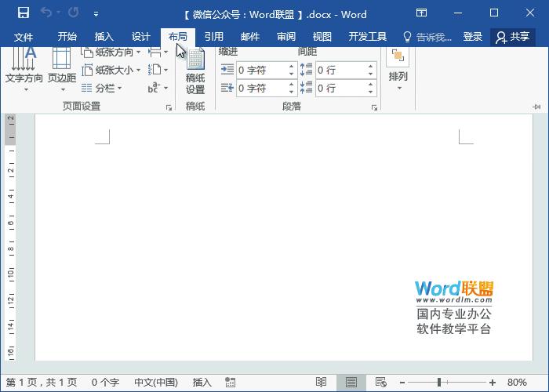Viewport: 549px width, 392px height.
Task: Click the Redo icon in the title bar
Action: coord(73,13)
